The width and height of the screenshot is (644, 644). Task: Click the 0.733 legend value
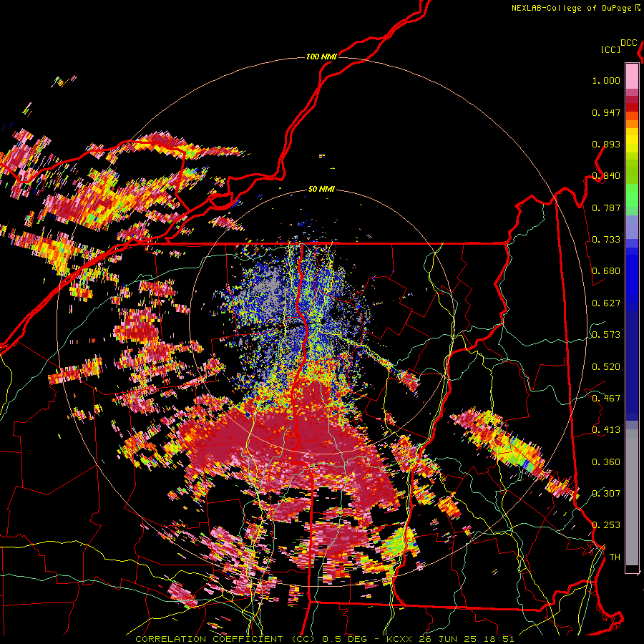(606, 240)
